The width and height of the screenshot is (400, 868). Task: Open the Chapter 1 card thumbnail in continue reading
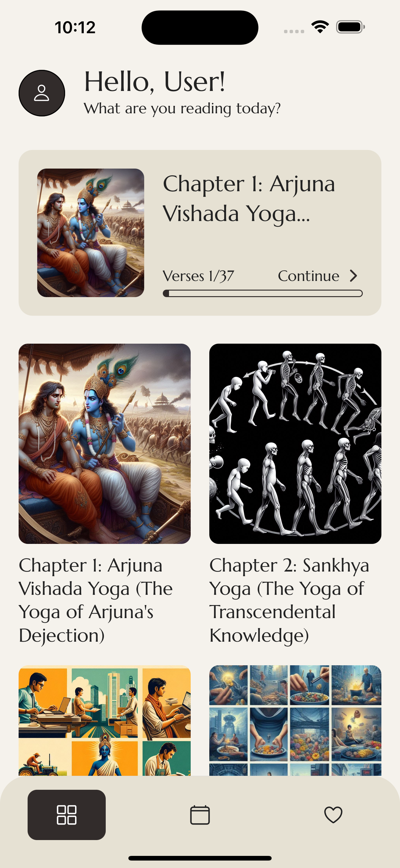pyautogui.click(x=91, y=233)
